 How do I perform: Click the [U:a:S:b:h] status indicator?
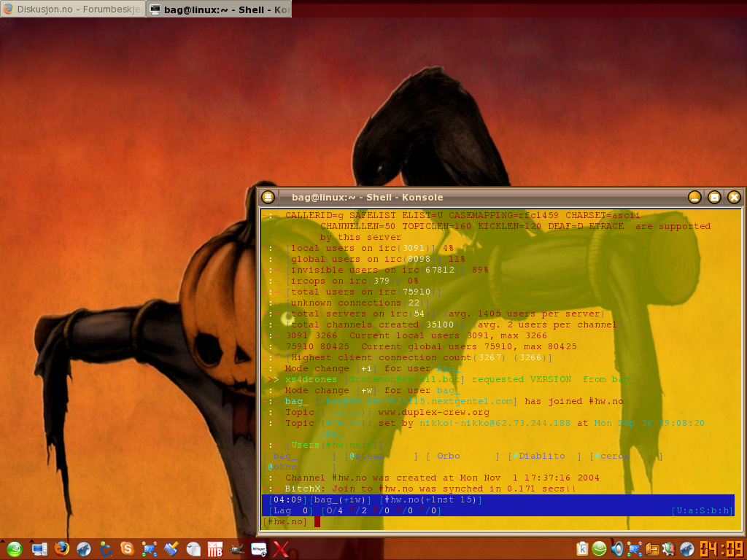click(703, 511)
